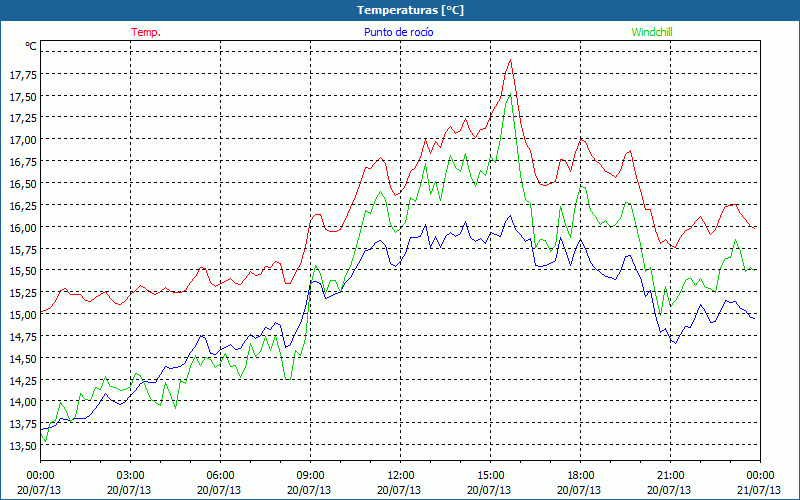
Task: Click the 21:00 time axis label
Action: pyautogui.click(x=670, y=475)
